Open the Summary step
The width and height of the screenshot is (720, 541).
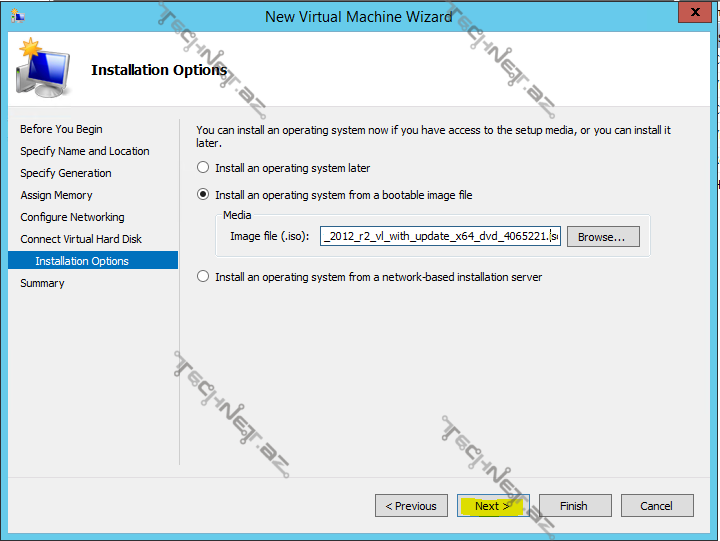[x=42, y=283]
